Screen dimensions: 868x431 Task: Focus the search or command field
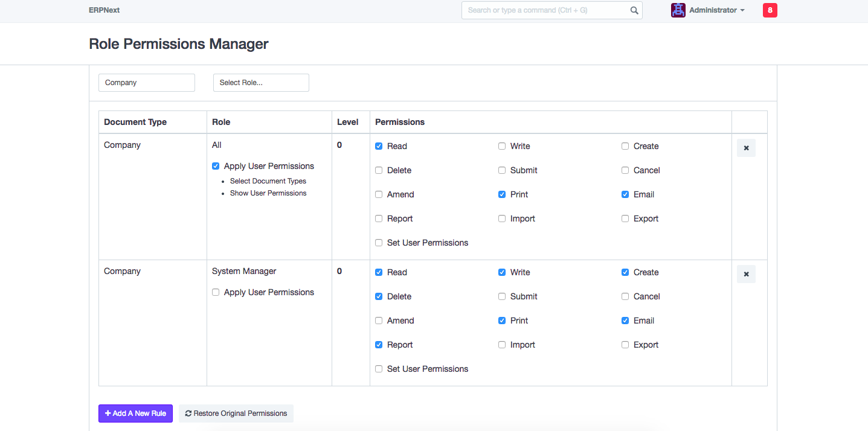544,10
